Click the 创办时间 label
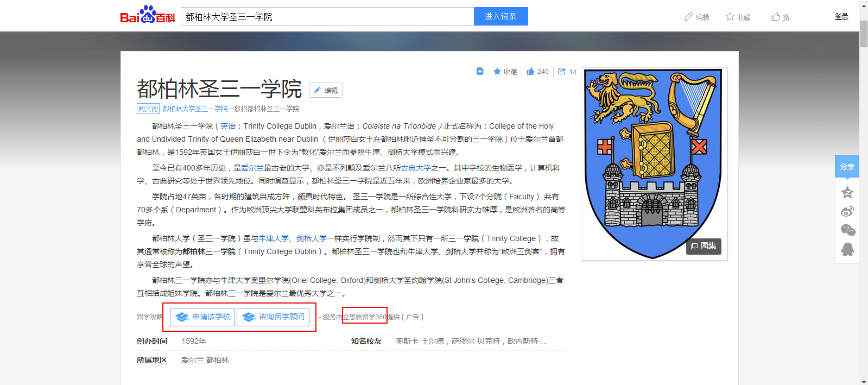This screenshot has width=868, height=385. click(x=152, y=341)
